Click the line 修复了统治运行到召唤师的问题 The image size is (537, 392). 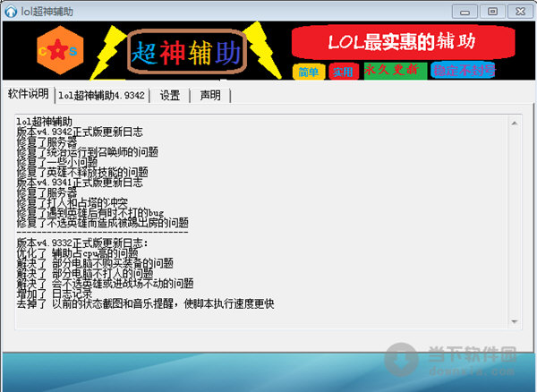pyautogui.click(x=88, y=152)
